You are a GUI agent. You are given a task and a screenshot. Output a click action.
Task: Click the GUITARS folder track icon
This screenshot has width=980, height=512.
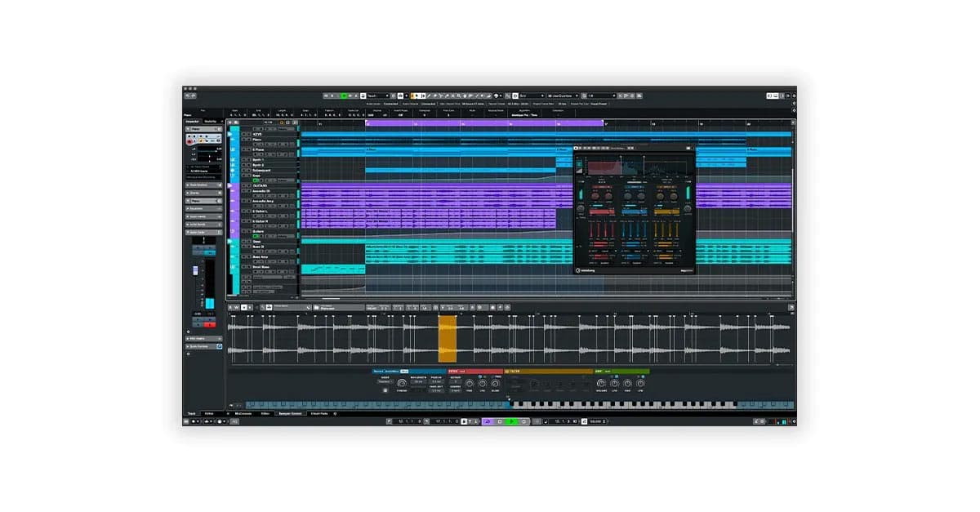[x=229, y=185]
